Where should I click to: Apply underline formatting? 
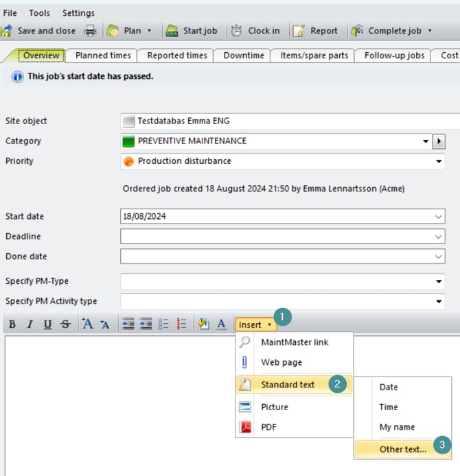(x=47, y=324)
